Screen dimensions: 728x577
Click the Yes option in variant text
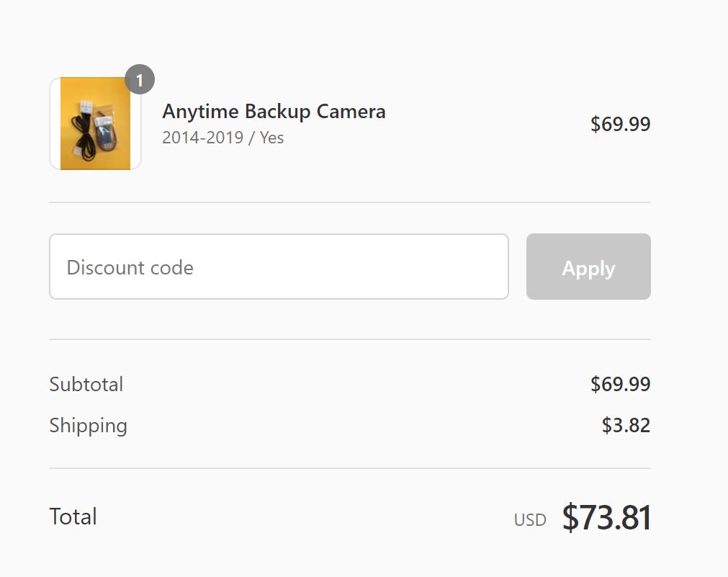[x=271, y=138]
